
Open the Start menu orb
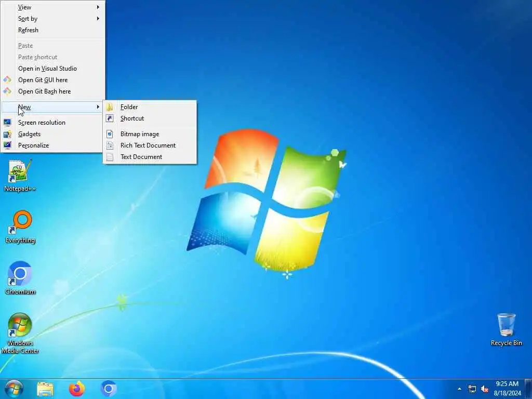point(14,389)
